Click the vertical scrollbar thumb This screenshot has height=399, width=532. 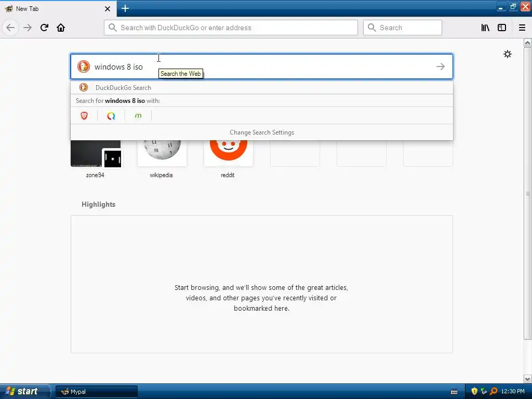click(527, 193)
